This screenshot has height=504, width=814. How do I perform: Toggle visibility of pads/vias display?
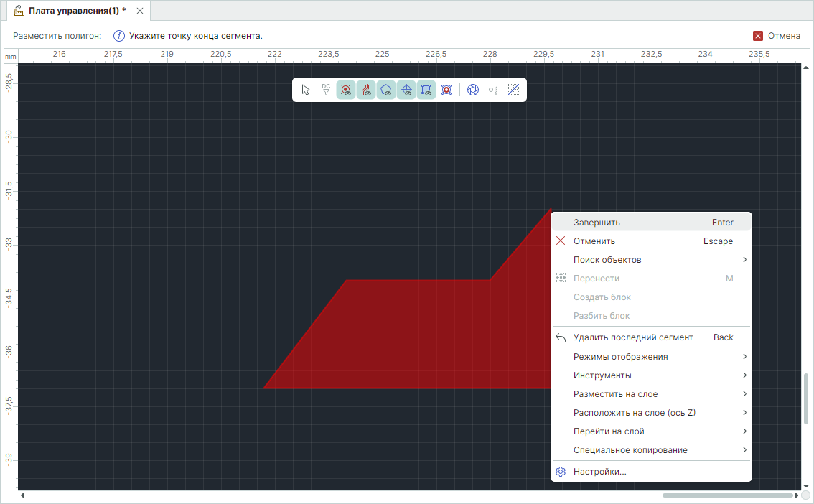coord(346,90)
